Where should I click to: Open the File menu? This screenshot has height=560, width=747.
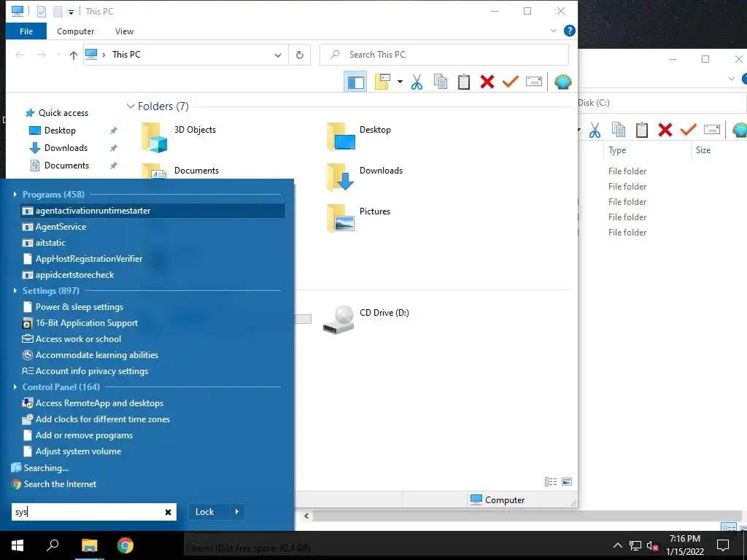click(x=26, y=31)
